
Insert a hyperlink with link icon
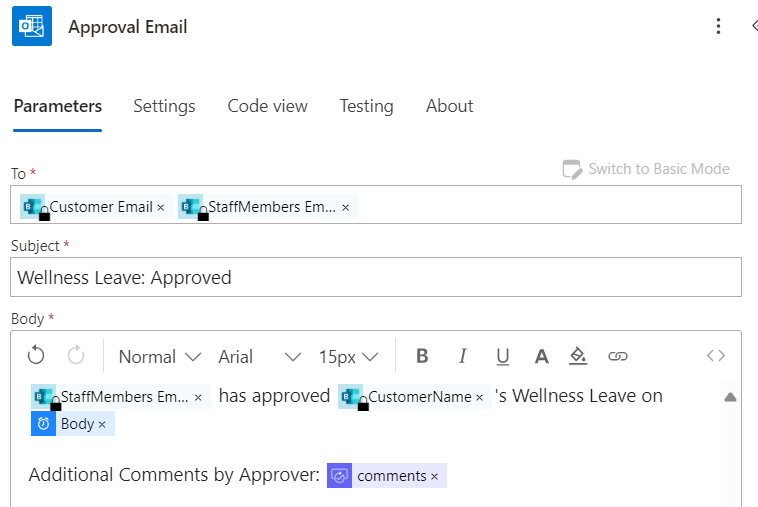[x=618, y=356]
